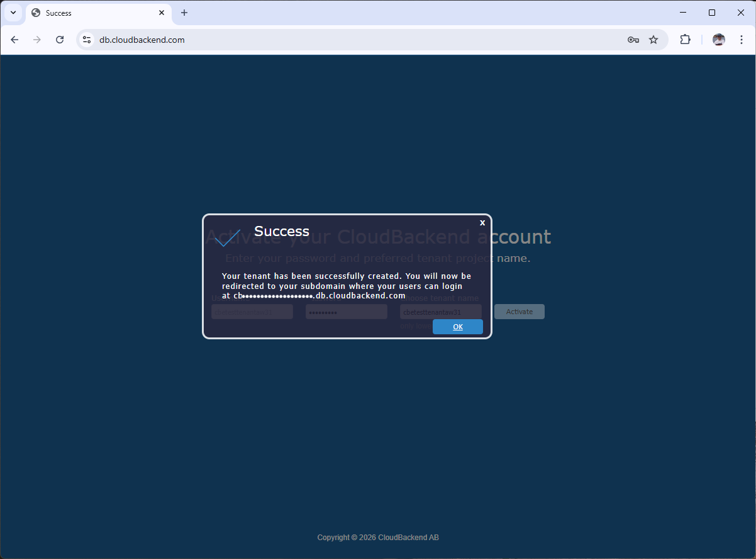Focus the tenant name input field
The height and width of the screenshot is (559, 756).
point(440,312)
